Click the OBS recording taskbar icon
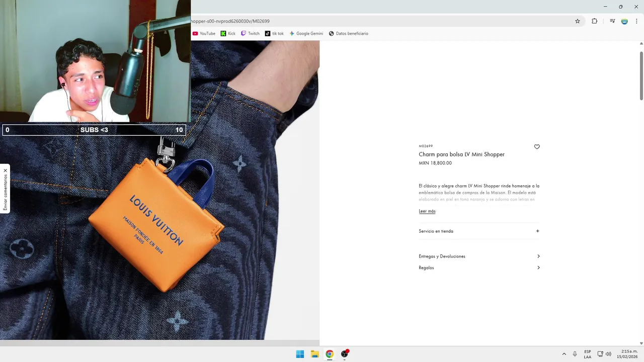This screenshot has width=644, height=362. (345, 354)
